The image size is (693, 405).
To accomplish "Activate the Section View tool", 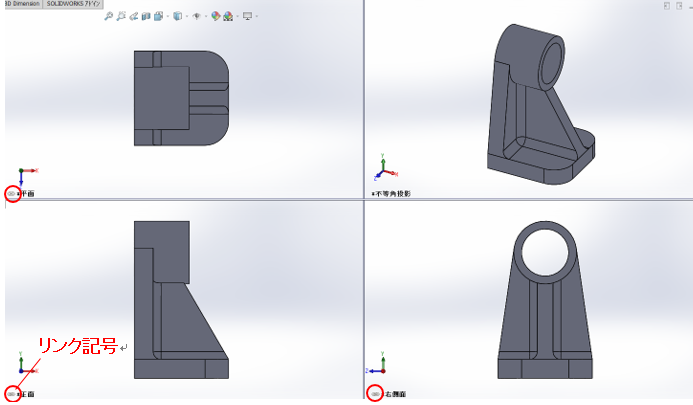I will [146, 16].
